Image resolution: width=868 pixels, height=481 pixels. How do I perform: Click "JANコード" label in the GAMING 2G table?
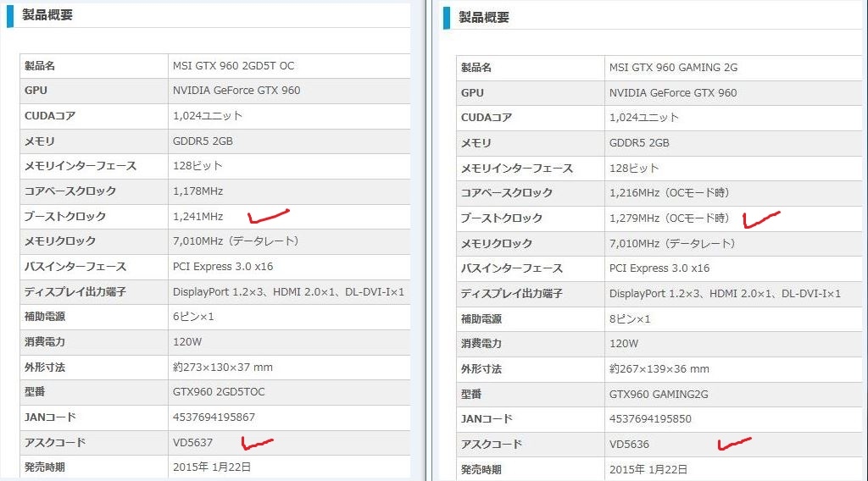pos(487,419)
